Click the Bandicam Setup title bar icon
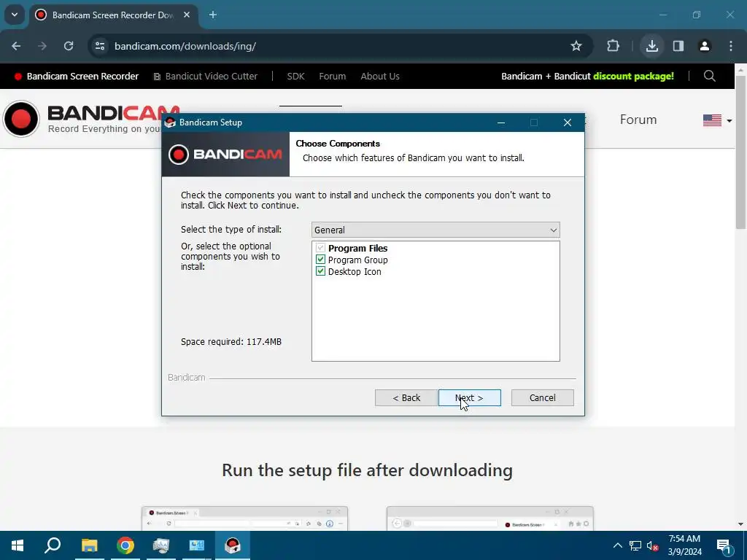This screenshot has height=560, width=747. (170, 122)
